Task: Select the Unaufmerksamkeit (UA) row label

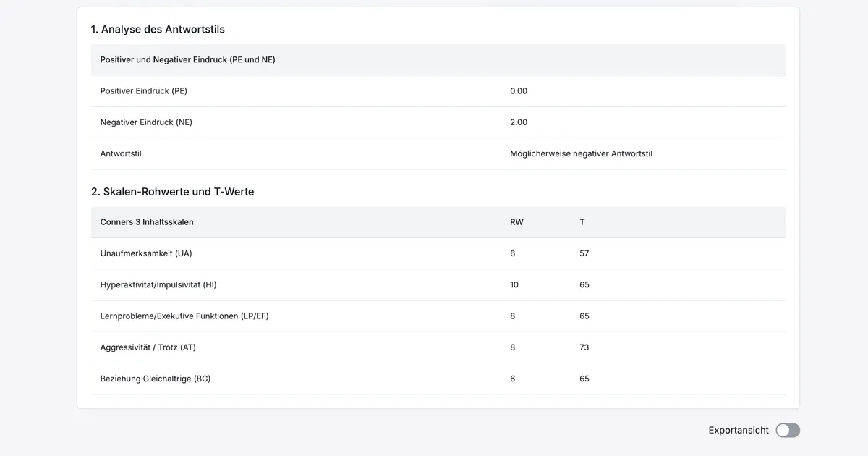Action: [x=146, y=253]
